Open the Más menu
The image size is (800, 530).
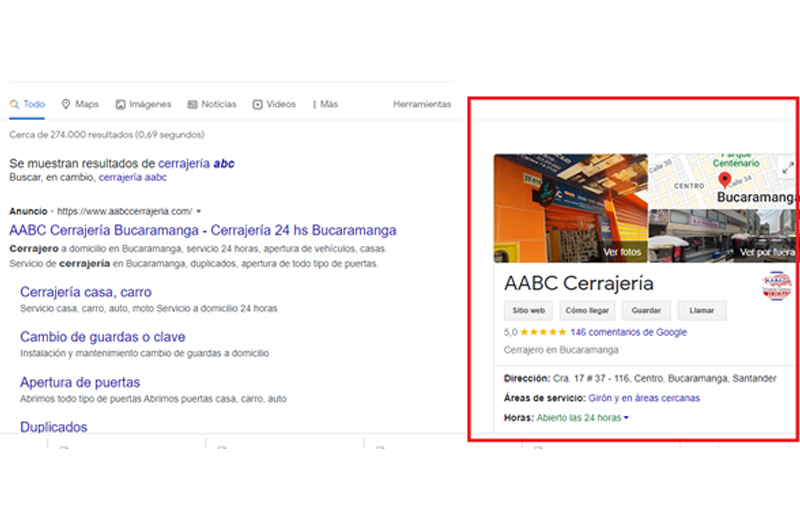[326, 104]
